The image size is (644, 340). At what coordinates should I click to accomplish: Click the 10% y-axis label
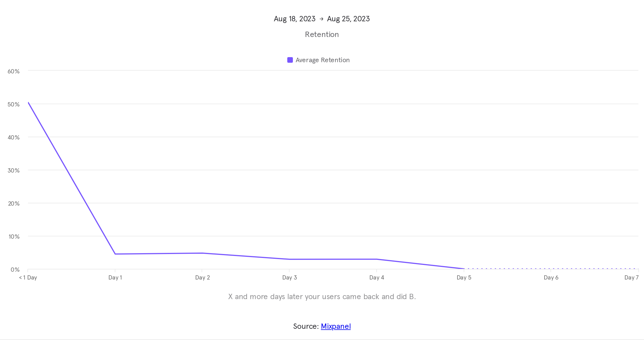click(14, 237)
